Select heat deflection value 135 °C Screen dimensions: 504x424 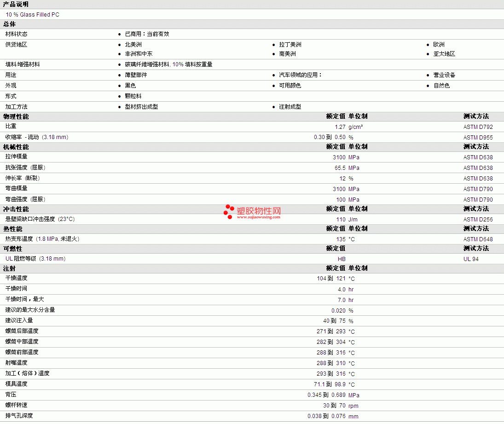[346, 239]
